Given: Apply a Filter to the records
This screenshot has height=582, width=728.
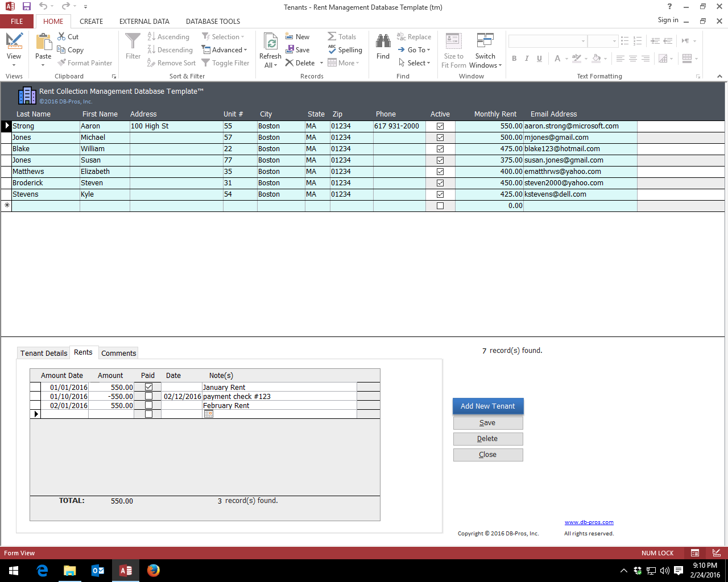Looking at the screenshot, I should [x=133, y=49].
